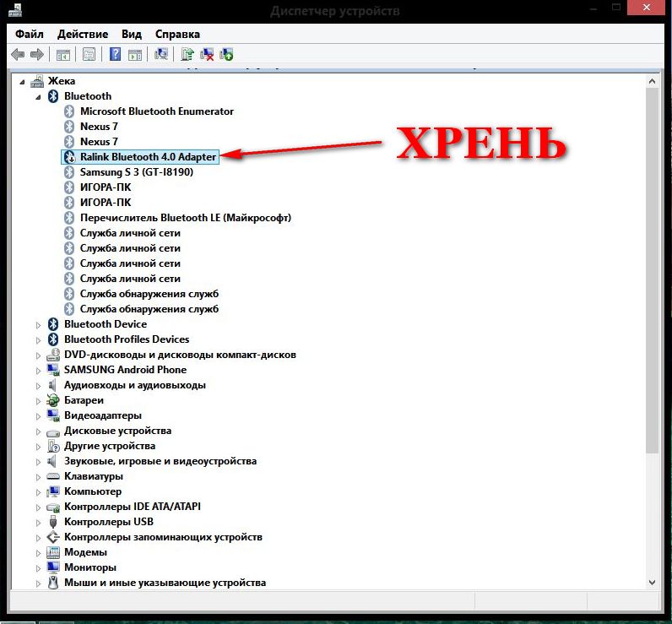The image size is (672, 624).
Task: Click the DVD drive category icon
Action: coord(53,355)
